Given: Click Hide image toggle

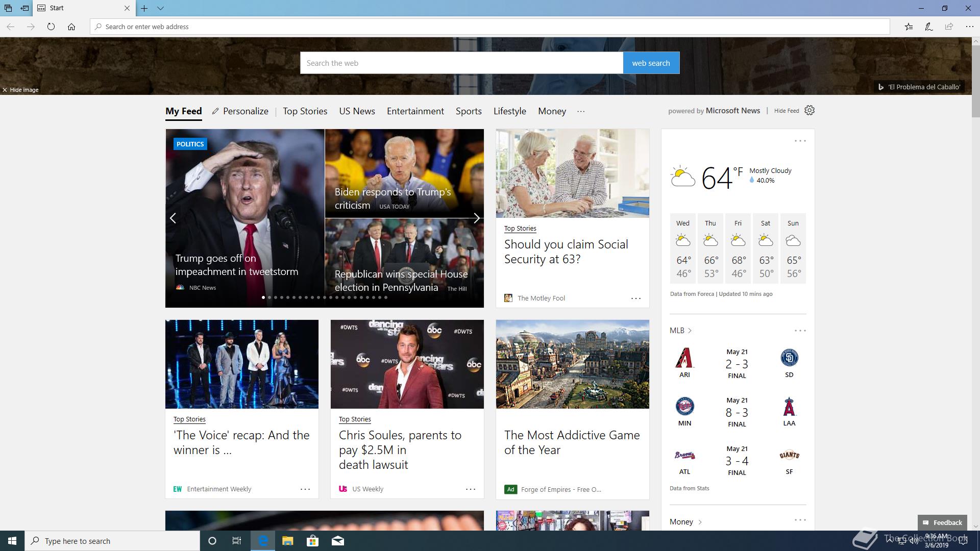Looking at the screenshot, I should (x=20, y=90).
